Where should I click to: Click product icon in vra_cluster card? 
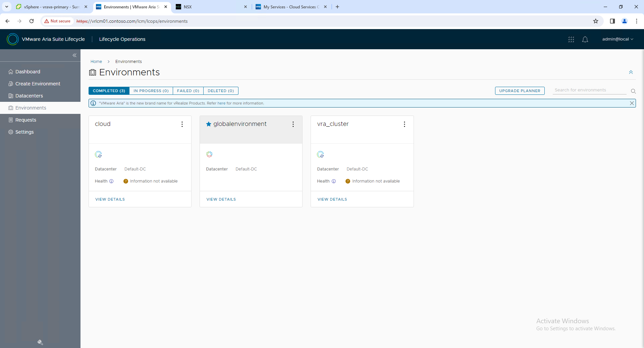(x=320, y=154)
